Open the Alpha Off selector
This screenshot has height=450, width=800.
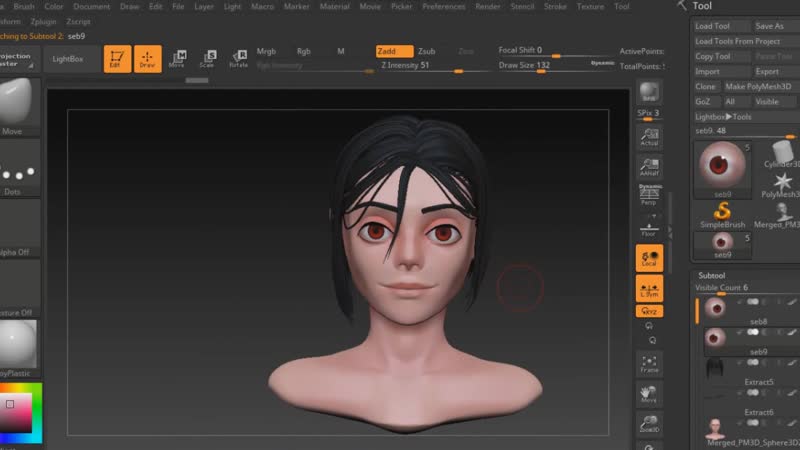(x=19, y=229)
